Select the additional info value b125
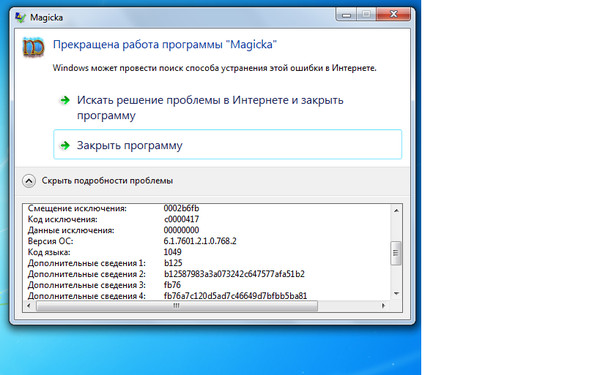 coord(173,263)
